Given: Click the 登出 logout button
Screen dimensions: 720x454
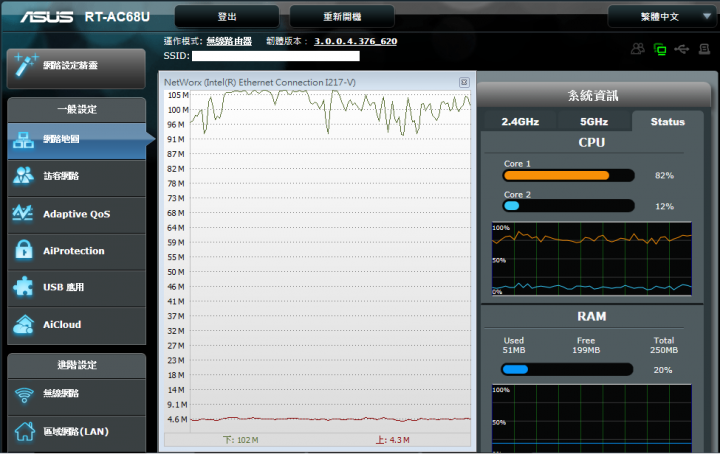Looking at the screenshot, I should point(227,17).
